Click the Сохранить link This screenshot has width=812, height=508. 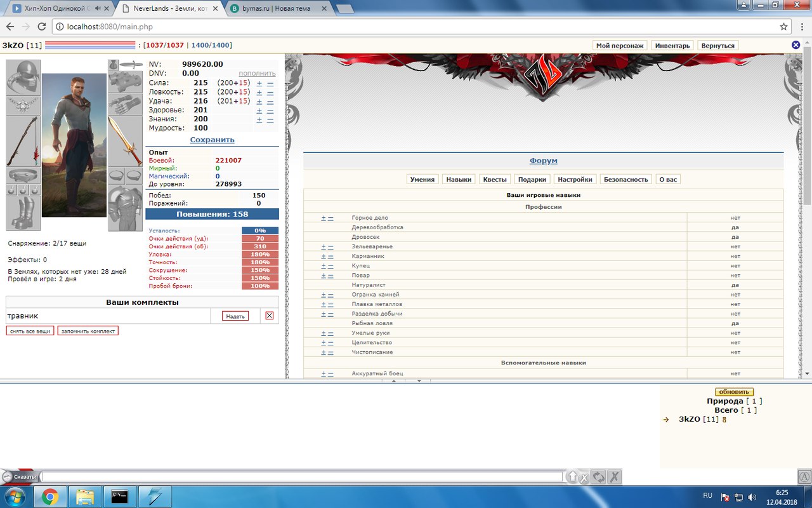[212, 140]
